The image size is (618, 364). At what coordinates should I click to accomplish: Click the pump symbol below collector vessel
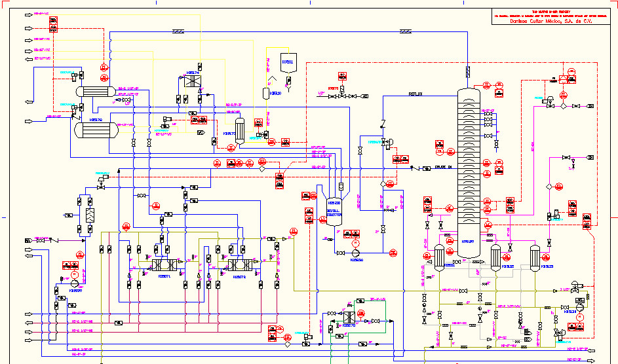click(x=356, y=253)
